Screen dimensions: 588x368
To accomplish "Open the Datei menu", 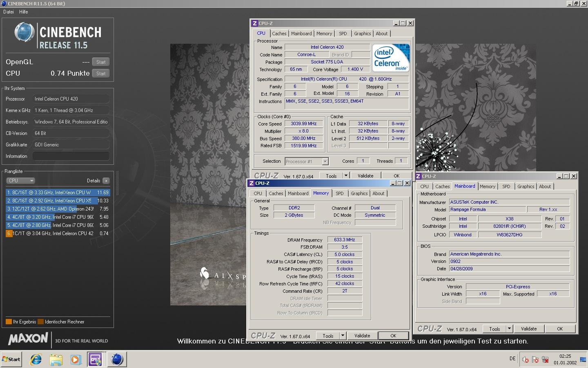I will pos(9,12).
